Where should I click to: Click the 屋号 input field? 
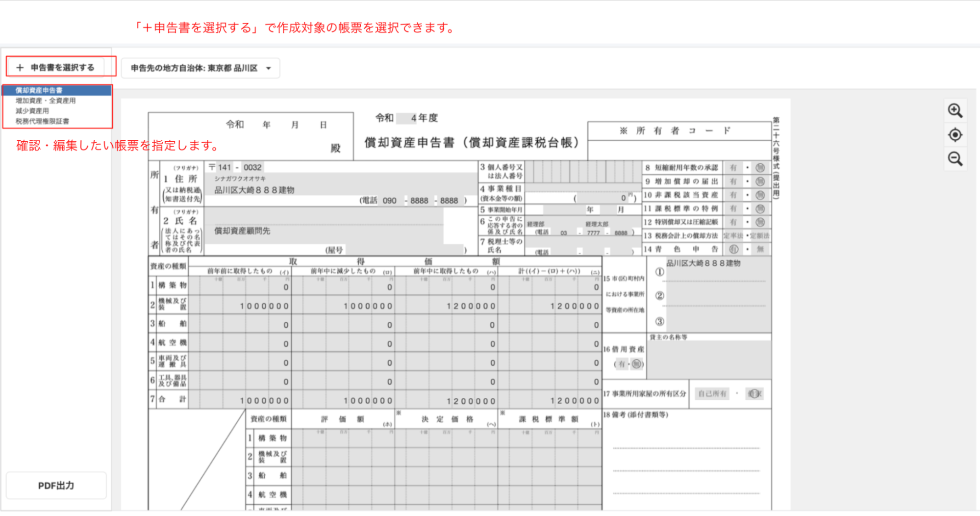[404, 250]
